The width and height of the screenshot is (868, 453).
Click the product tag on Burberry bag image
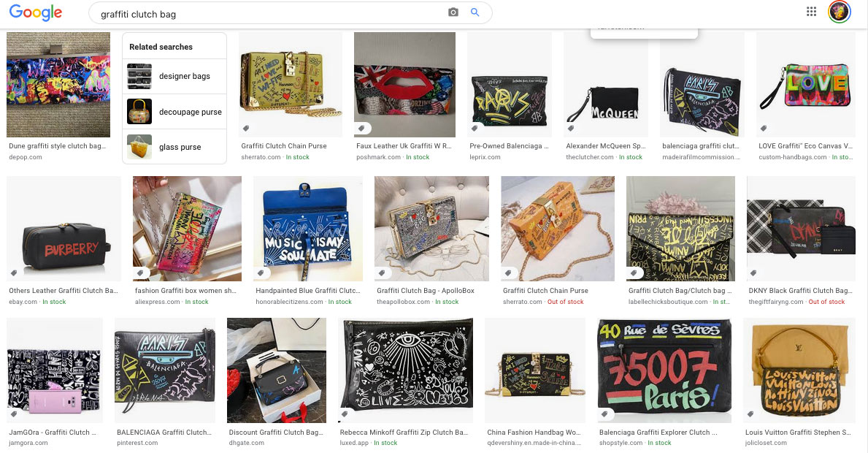15,273
